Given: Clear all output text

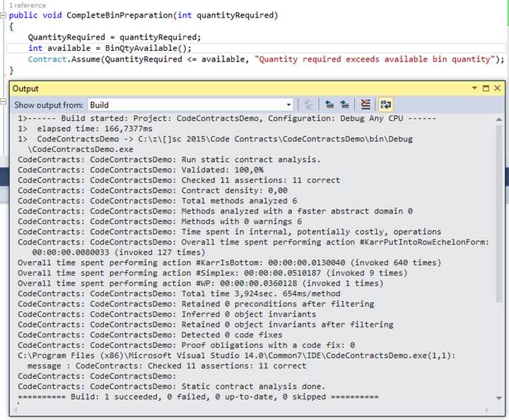Looking at the screenshot, I should (x=365, y=105).
